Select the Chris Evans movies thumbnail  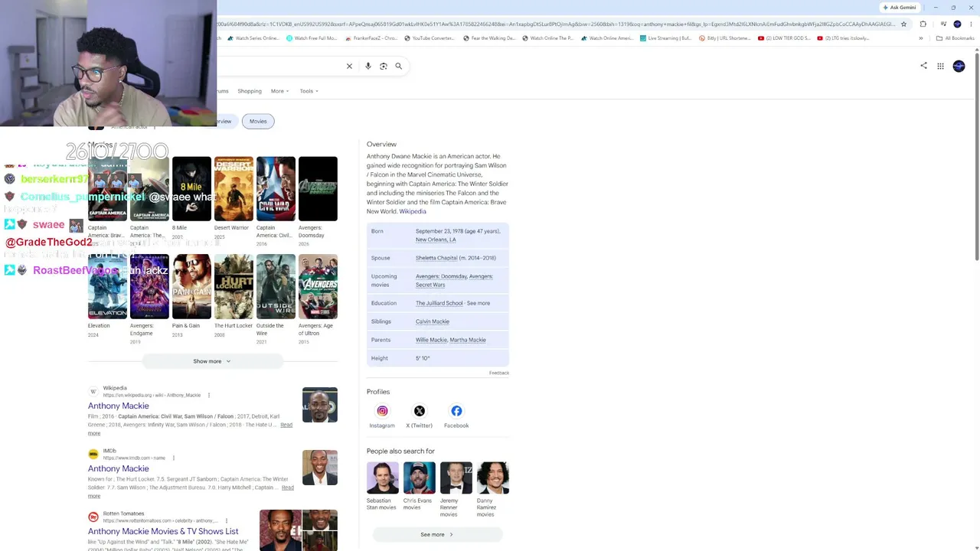(419, 478)
